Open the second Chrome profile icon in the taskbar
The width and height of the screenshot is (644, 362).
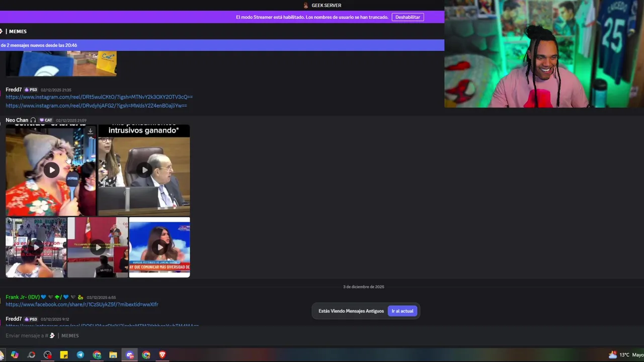point(146,355)
